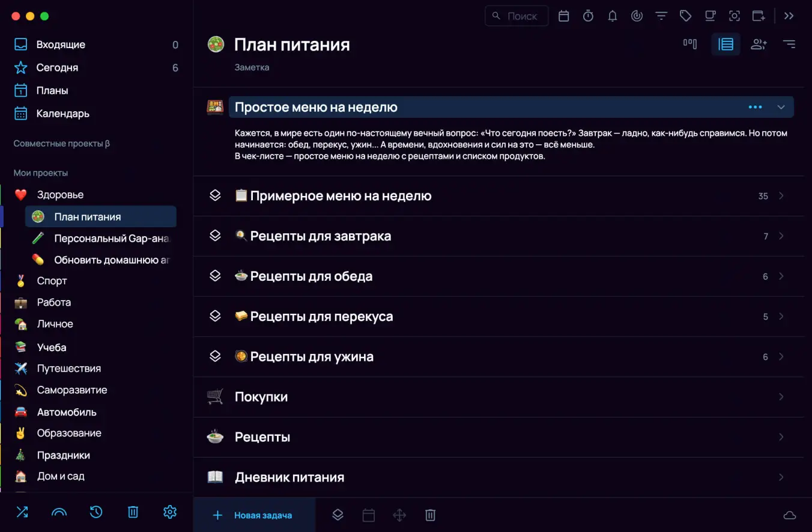Click the salad project icon beside title
Screen dimensions: 812x532
coord(216,44)
